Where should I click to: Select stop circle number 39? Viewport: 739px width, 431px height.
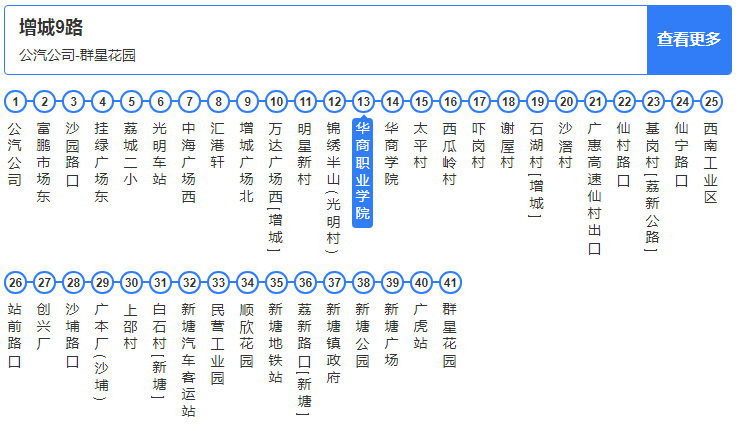click(392, 282)
